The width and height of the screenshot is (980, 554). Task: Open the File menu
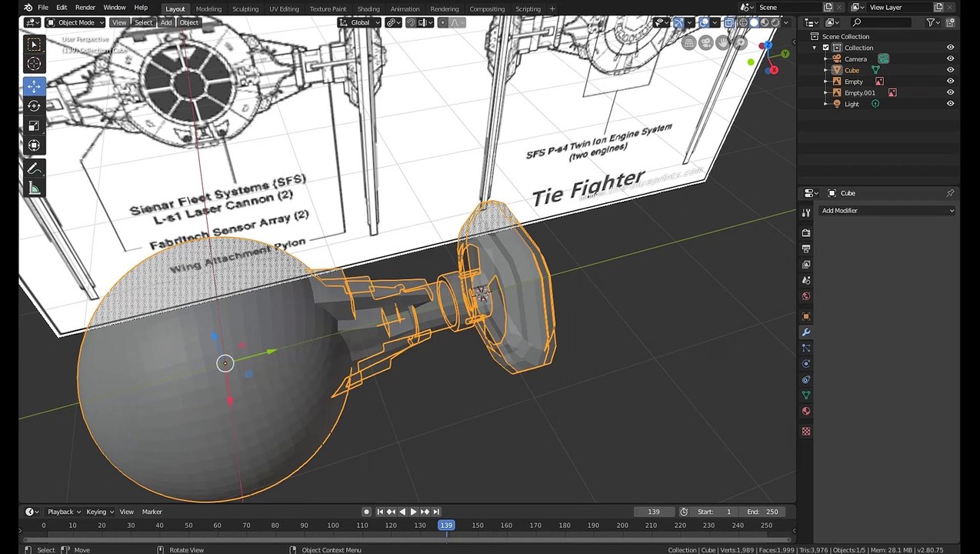tap(43, 8)
